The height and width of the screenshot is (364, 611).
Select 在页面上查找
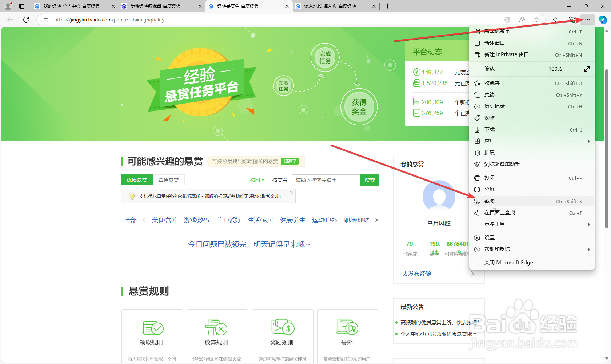(532, 213)
